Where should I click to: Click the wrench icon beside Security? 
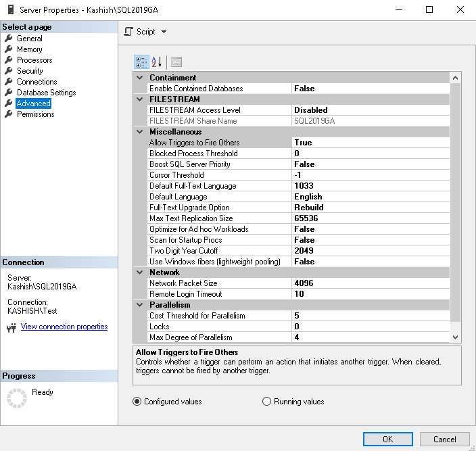[x=9, y=71]
